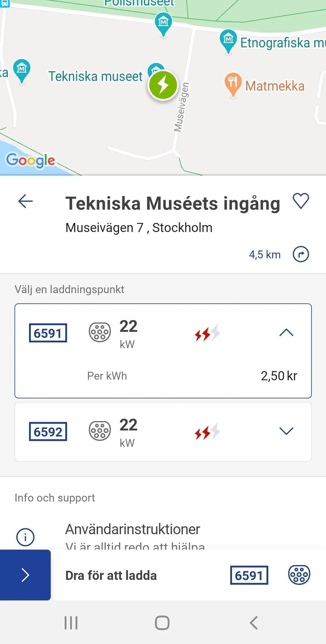Viewport: 326px width, 644px height.
Task: Select charging point 6592 label
Action: (x=48, y=431)
